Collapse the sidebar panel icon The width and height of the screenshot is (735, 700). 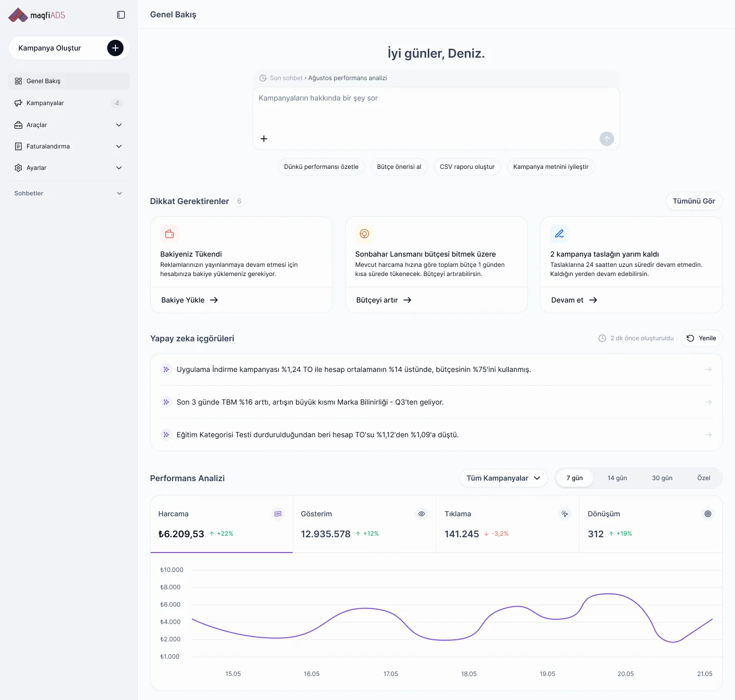pyautogui.click(x=121, y=15)
